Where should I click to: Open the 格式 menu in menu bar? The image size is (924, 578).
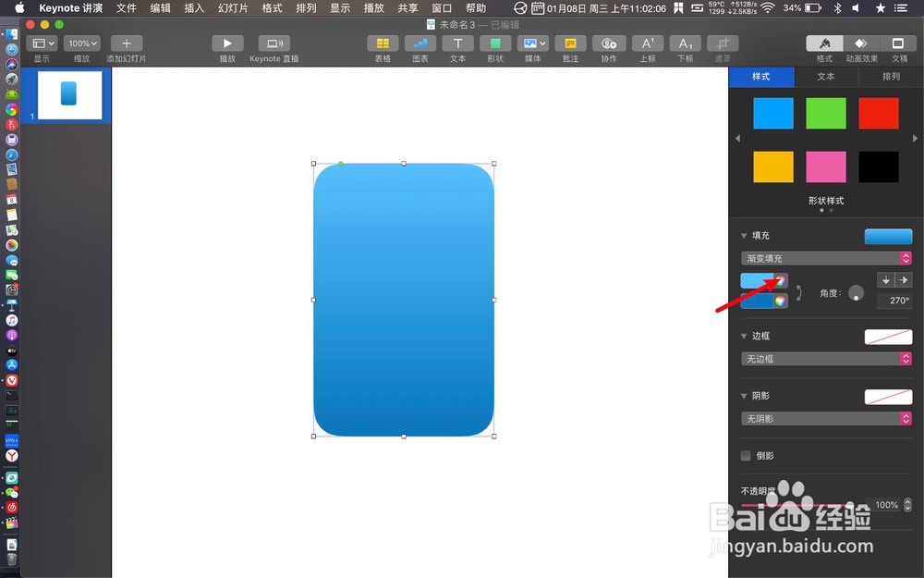[272, 8]
